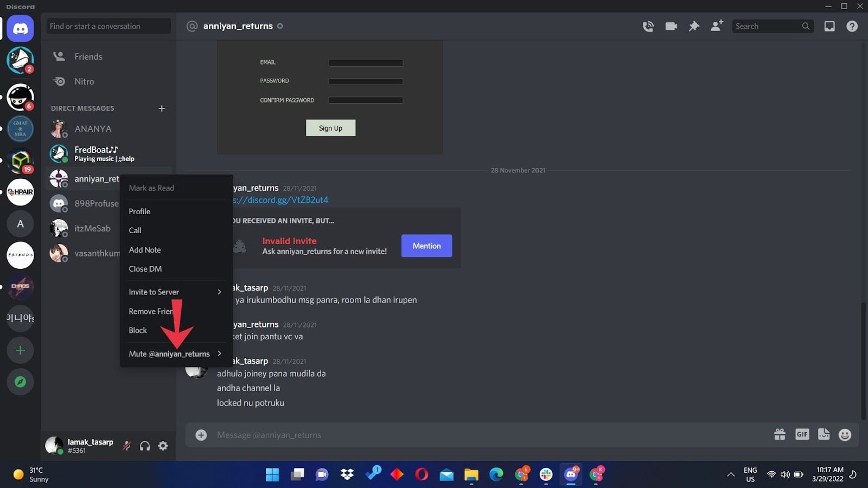Expand Mute @anniyan_returns submenu

coord(176,354)
